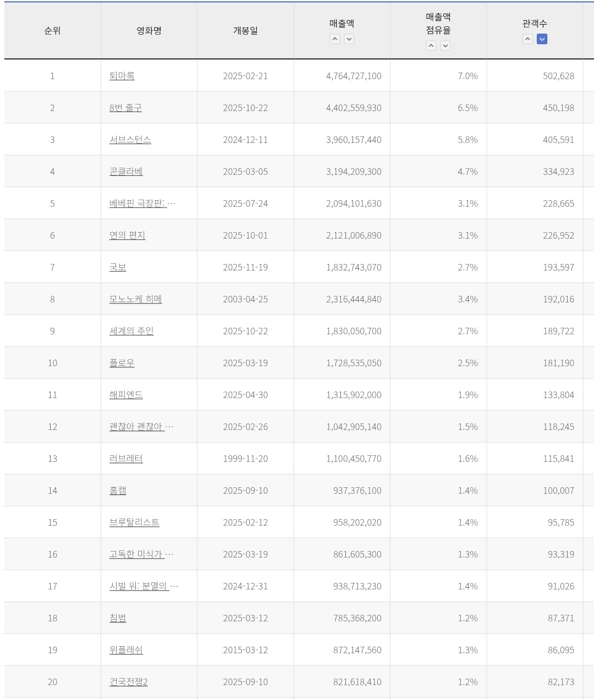The image size is (594, 700).
Task: Open the 베베핀 극장판 movie link
Action: [142, 203]
